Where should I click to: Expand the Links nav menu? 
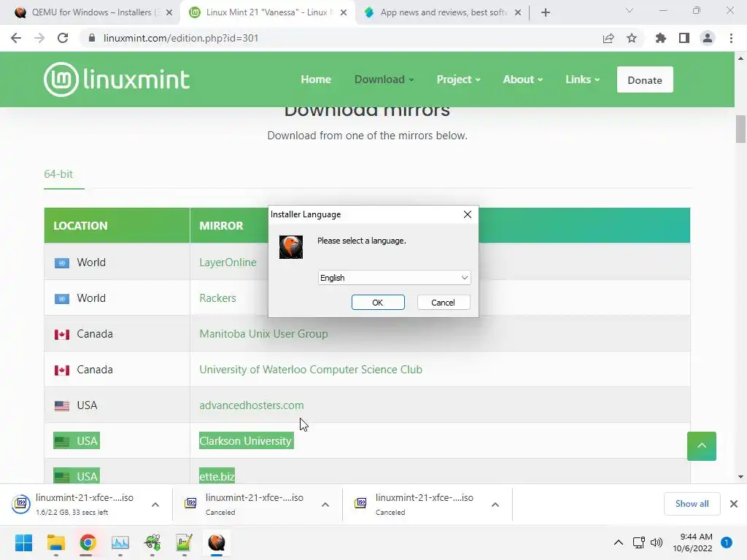(x=582, y=79)
